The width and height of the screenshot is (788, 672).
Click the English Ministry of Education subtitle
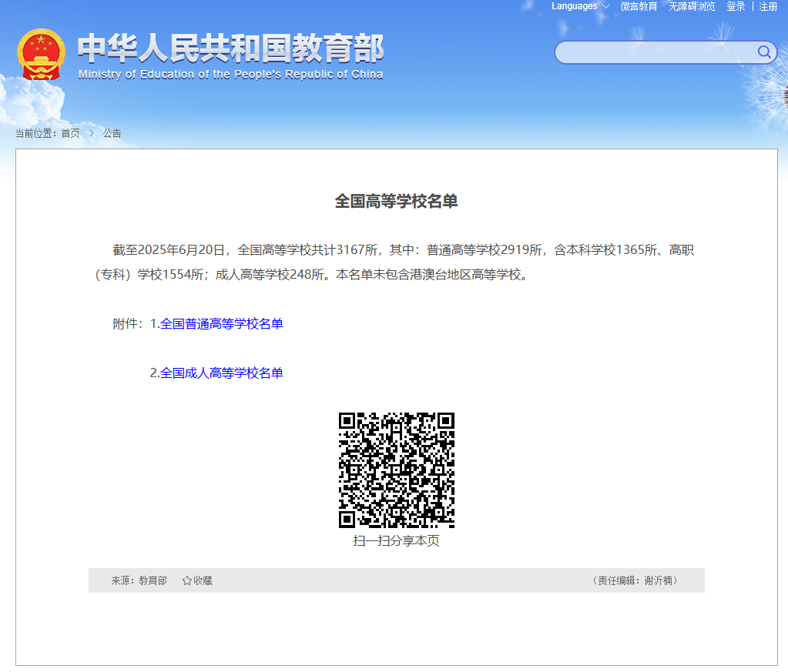tap(230, 75)
